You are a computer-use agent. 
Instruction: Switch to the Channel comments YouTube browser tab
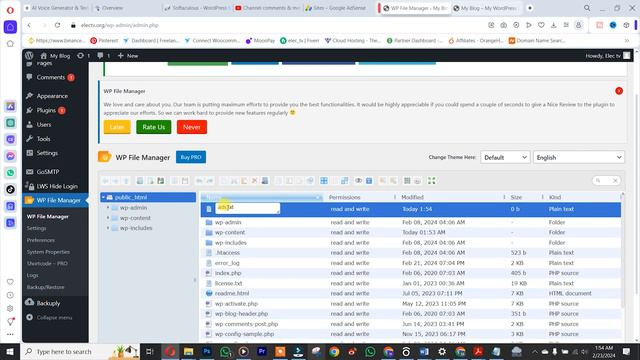pyautogui.click(x=268, y=8)
